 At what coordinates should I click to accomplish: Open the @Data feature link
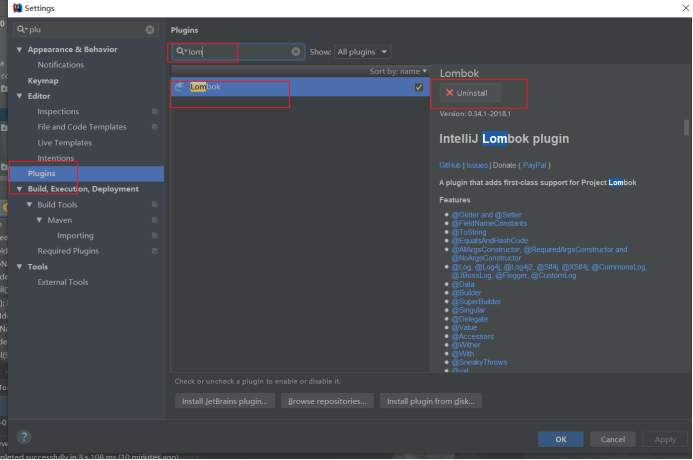point(463,285)
